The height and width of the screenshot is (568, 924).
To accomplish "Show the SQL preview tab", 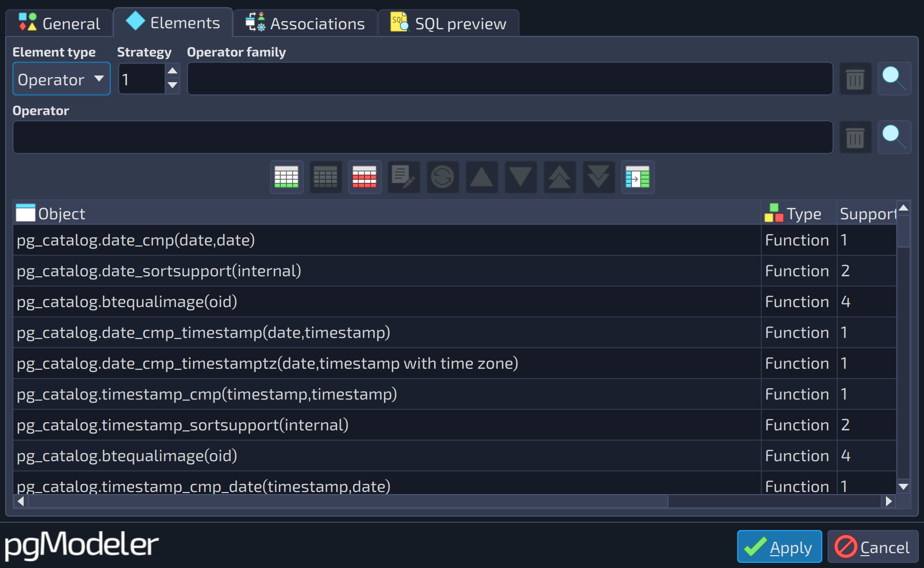I will pos(448,23).
